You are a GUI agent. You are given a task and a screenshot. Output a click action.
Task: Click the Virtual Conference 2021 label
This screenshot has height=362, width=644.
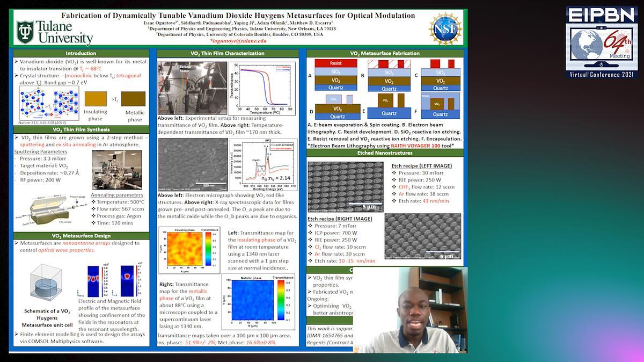click(x=602, y=74)
